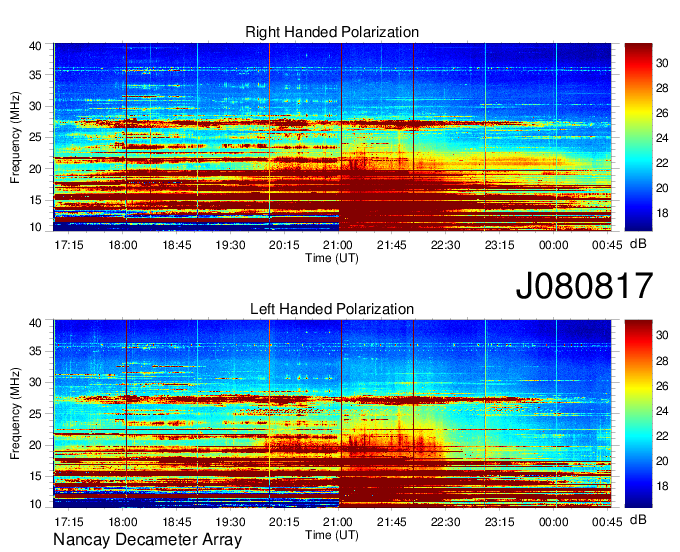Select the large "J080817" observation label

click(584, 286)
